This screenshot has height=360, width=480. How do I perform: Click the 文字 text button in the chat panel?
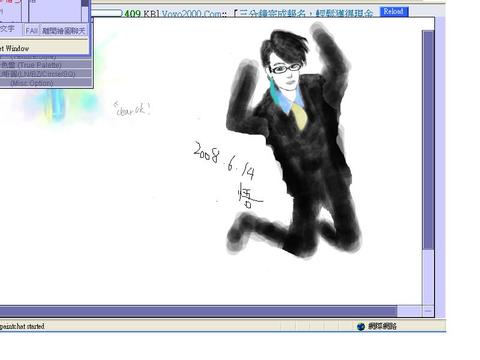7,28
